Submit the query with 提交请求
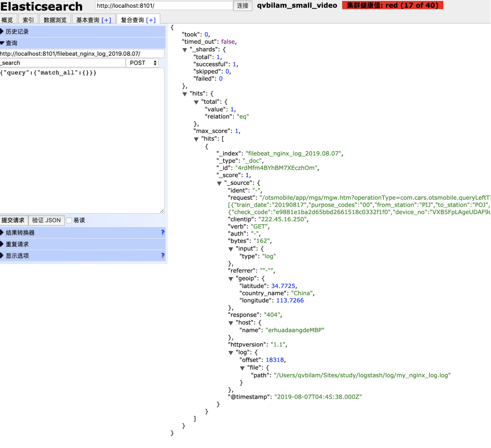Viewport: 491px width, 448px height. point(13,220)
